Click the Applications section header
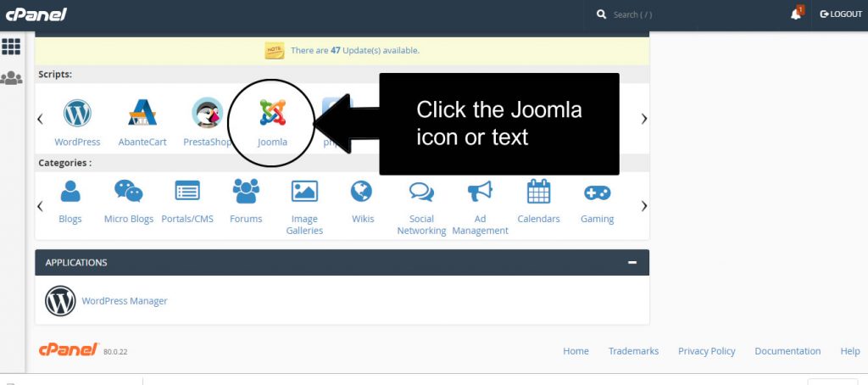Screen dimensions: 868x385 pos(342,262)
